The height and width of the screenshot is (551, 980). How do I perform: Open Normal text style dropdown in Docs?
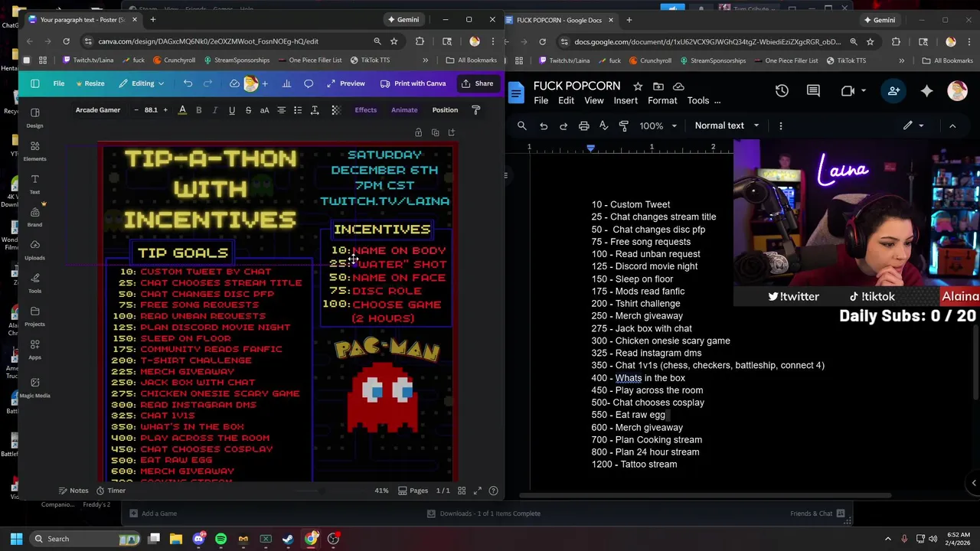point(727,126)
